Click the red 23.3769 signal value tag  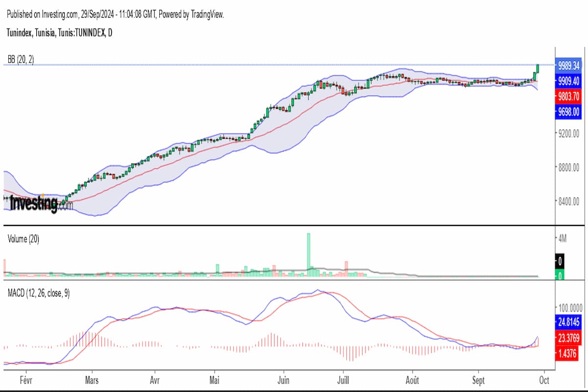pyautogui.click(x=568, y=338)
